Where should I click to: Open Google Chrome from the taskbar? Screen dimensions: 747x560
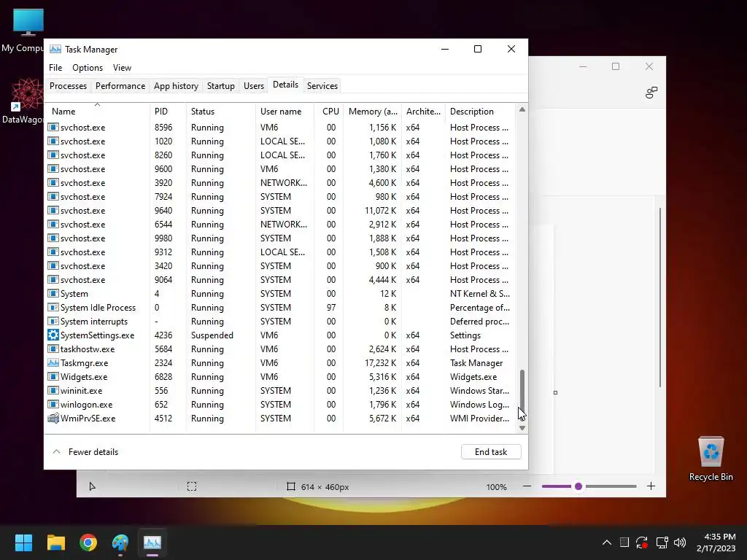point(88,542)
